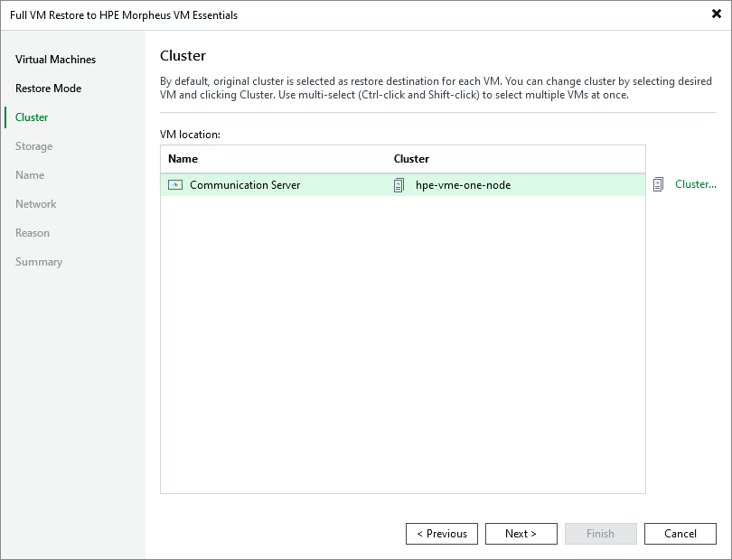Click Previous to return to Restore Mode
The image size is (732, 560).
442,533
